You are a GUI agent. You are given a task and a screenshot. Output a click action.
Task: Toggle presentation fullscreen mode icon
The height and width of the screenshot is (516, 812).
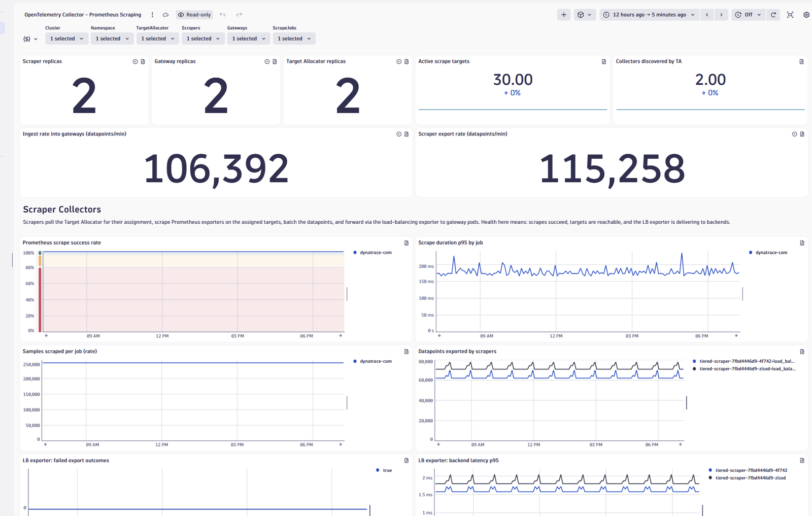click(790, 15)
